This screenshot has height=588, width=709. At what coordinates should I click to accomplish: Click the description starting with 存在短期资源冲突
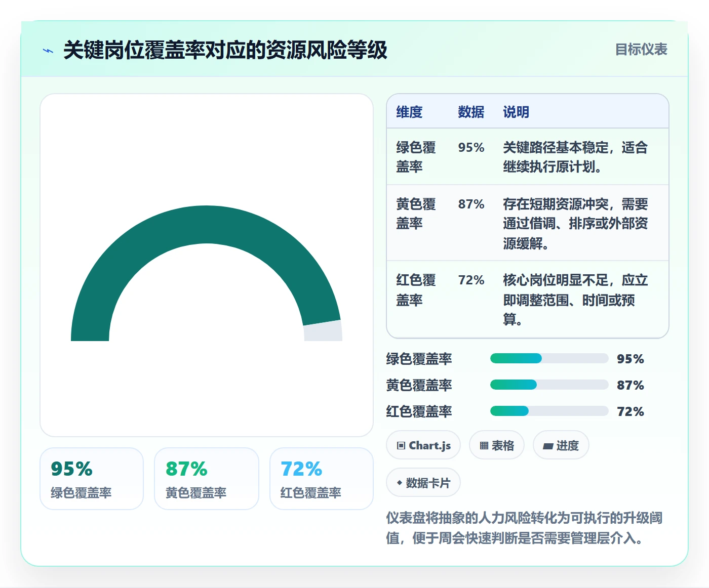point(575,223)
